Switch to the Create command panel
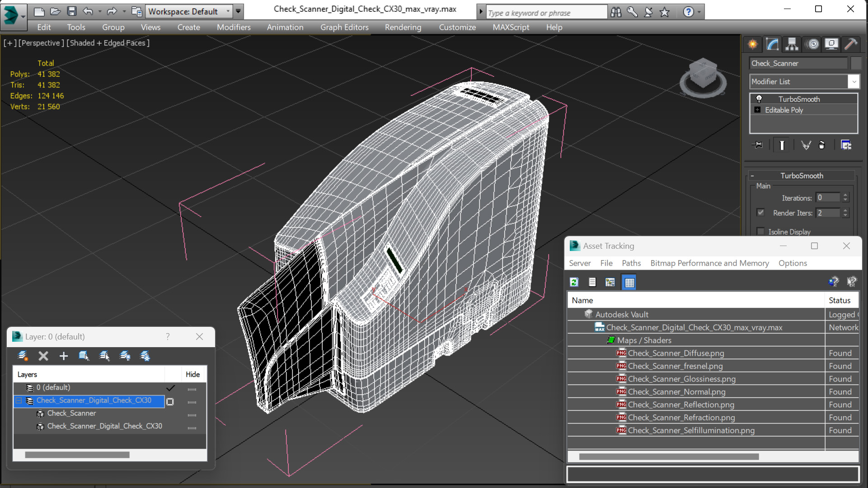868x488 pixels. click(753, 44)
